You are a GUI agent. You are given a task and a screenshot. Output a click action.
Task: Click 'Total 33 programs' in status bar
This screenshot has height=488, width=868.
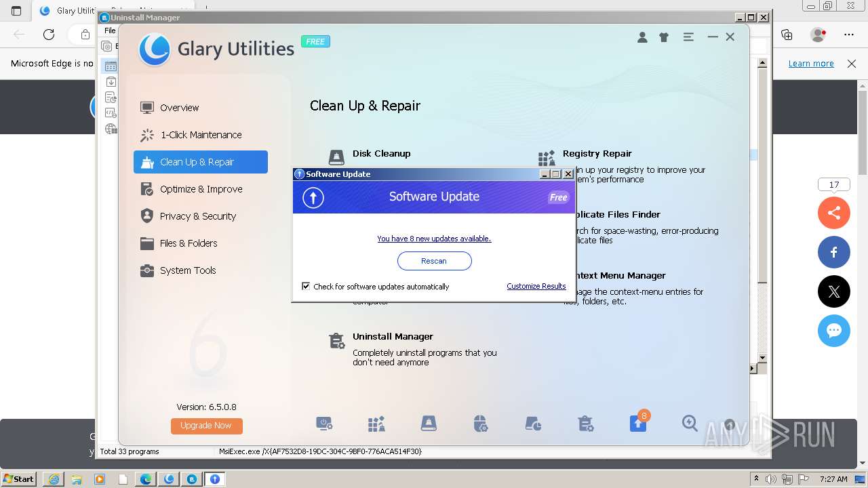point(129,451)
